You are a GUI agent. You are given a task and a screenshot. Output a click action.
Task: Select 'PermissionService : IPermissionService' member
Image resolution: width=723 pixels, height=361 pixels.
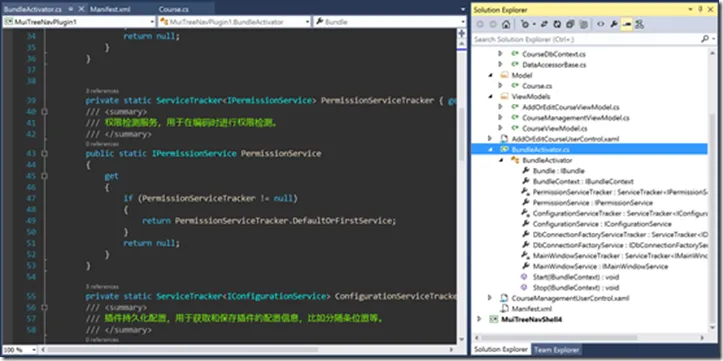[x=593, y=202]
